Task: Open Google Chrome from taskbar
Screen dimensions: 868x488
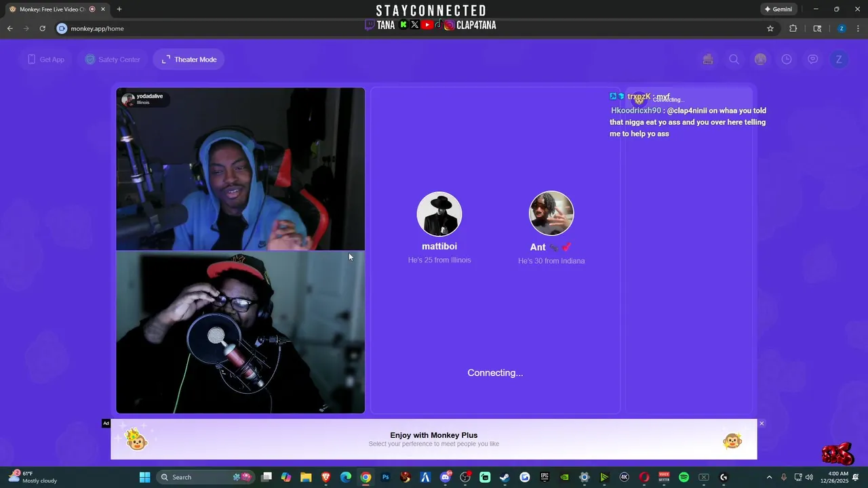Action: click(366, 477)
